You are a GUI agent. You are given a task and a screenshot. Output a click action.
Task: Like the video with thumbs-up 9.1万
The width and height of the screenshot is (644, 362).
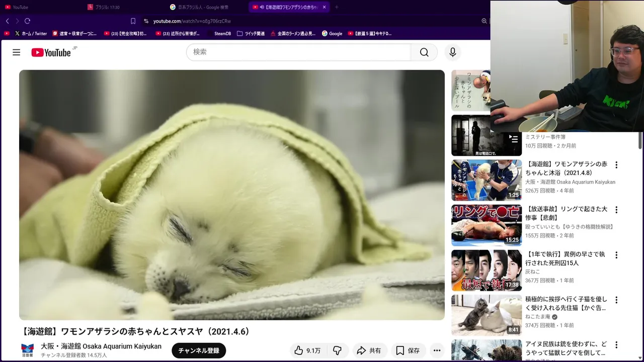(x=308, y=350)
